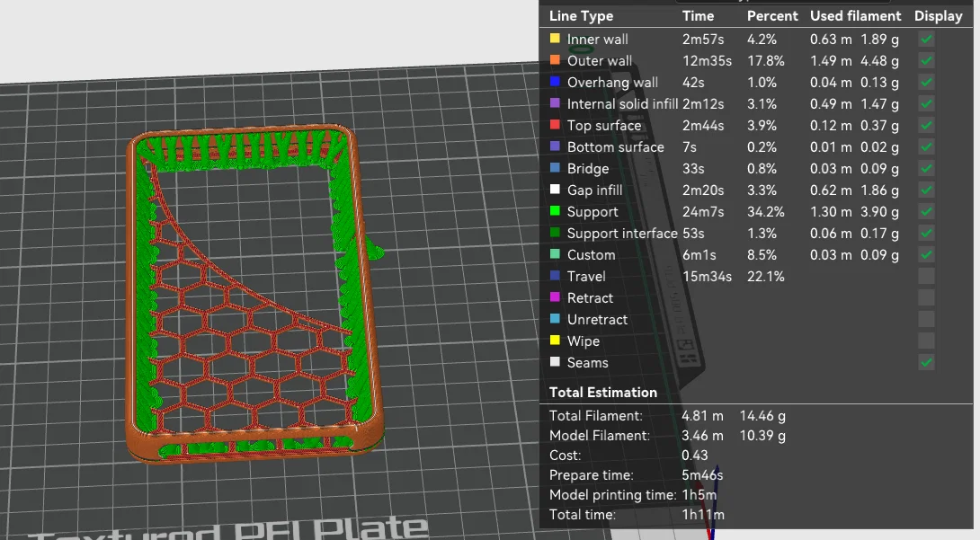Viewport: 980px width, 540px height.
Task: Click the Used filament column header
Action: [x=856, y=16]
